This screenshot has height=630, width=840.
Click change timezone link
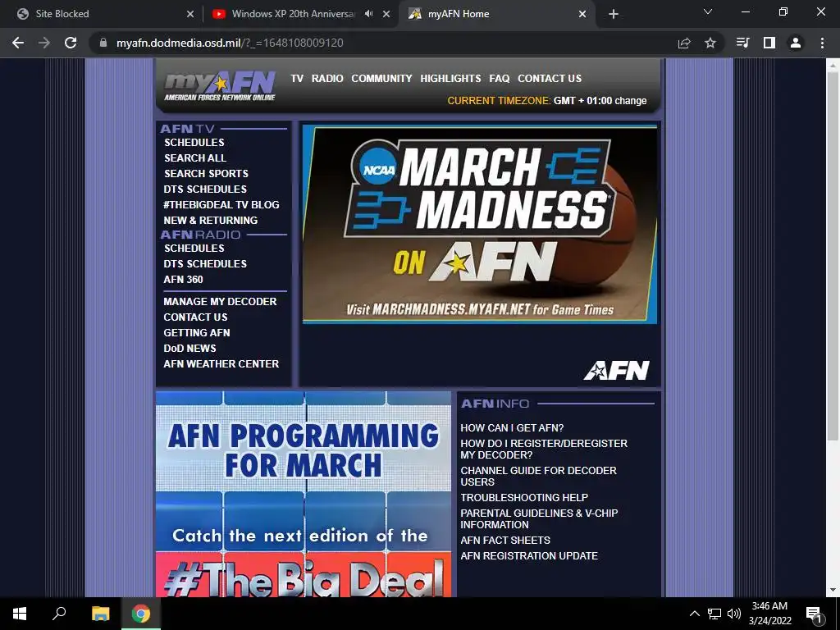tap(631, 101)
